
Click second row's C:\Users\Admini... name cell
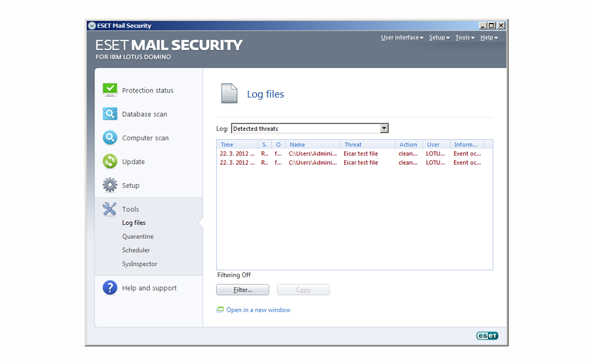(x=312, y=163)
